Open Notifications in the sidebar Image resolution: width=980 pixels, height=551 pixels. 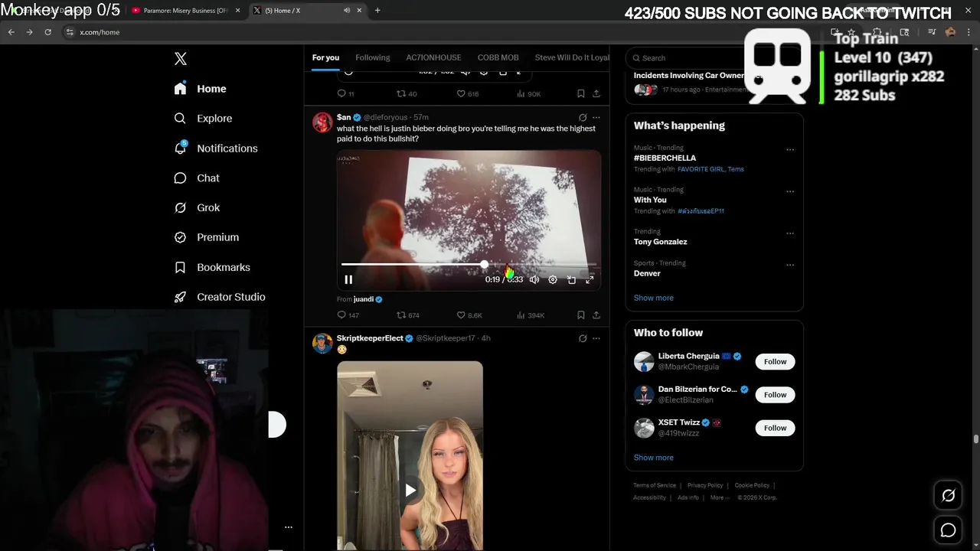point(216,148)
